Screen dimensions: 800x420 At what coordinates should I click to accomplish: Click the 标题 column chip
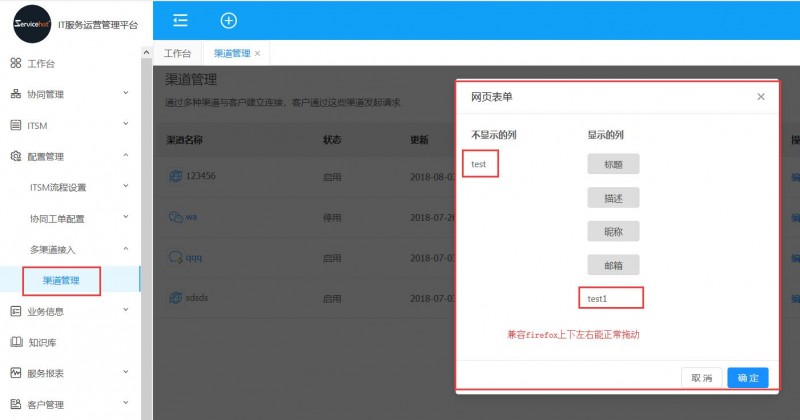click(613, 164)
